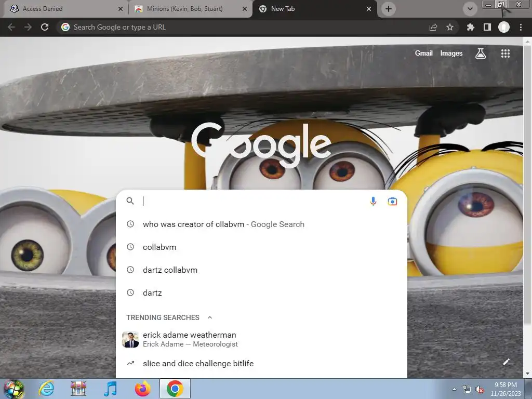Customize this page pencil icon
The height and width of the screenshot is (399, 532).
point(506,362)
